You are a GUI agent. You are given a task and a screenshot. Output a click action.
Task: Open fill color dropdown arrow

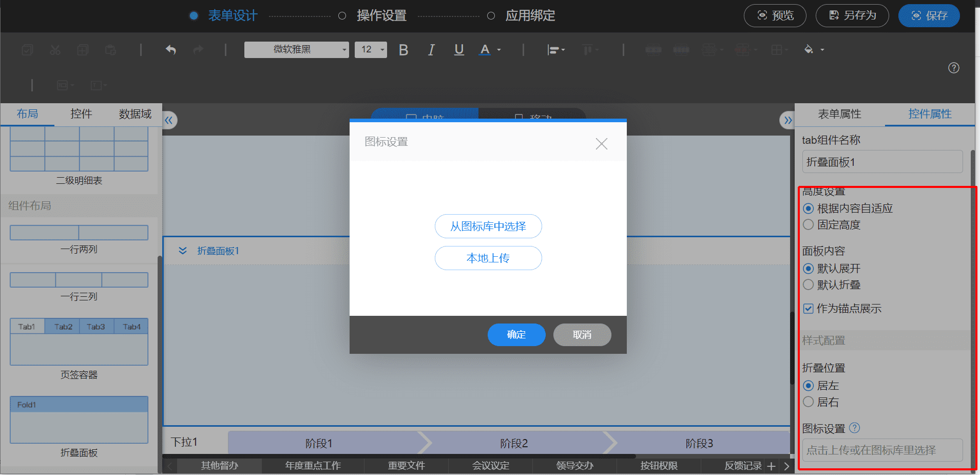(x=822, y=50)
